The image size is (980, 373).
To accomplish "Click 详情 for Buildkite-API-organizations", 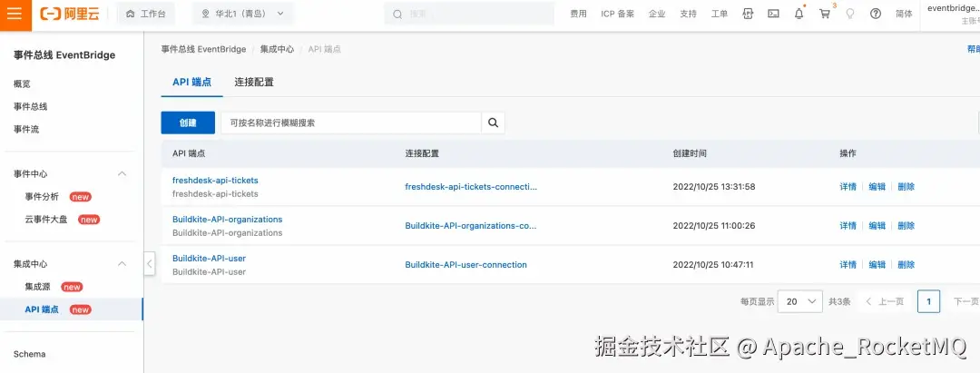I will click(848, 226).
